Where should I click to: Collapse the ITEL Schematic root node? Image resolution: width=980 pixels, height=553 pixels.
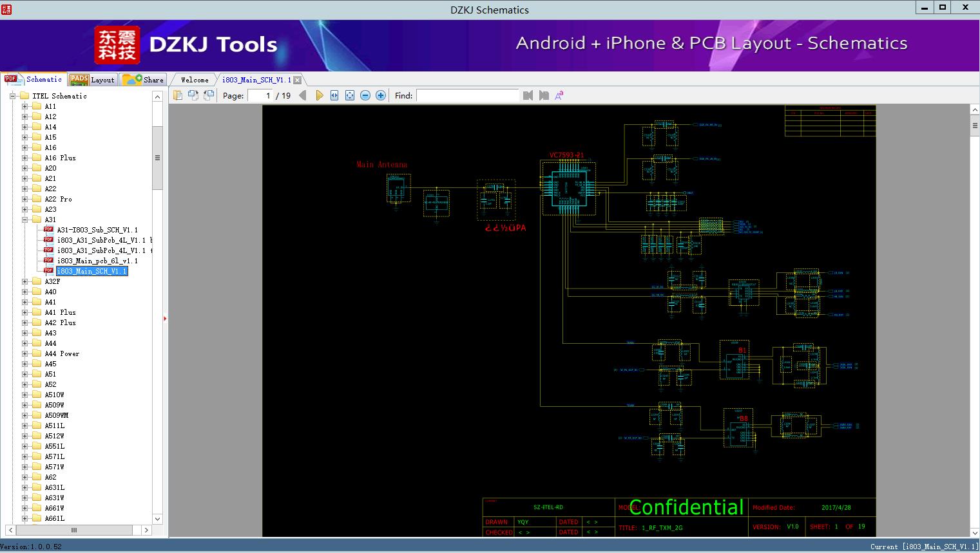[x=12, y=96]
